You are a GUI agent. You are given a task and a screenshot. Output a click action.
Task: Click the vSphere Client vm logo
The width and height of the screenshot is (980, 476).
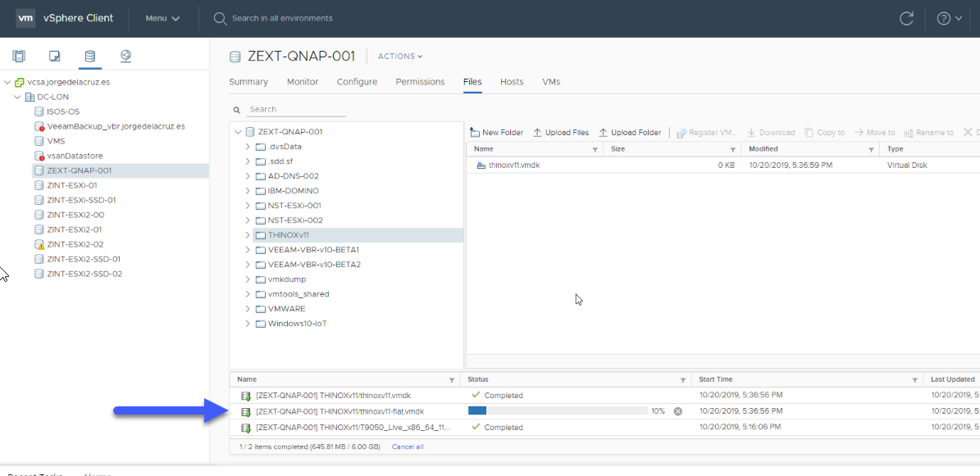tap(25, 18)
